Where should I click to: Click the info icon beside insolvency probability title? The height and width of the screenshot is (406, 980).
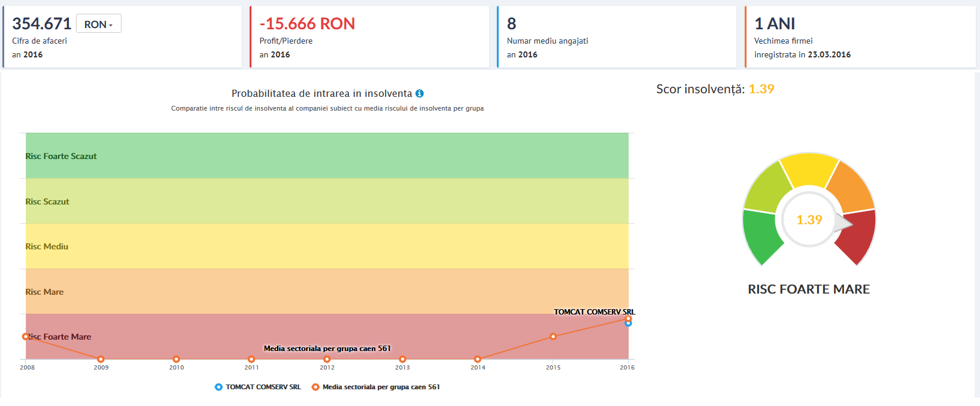coord(420,93)
